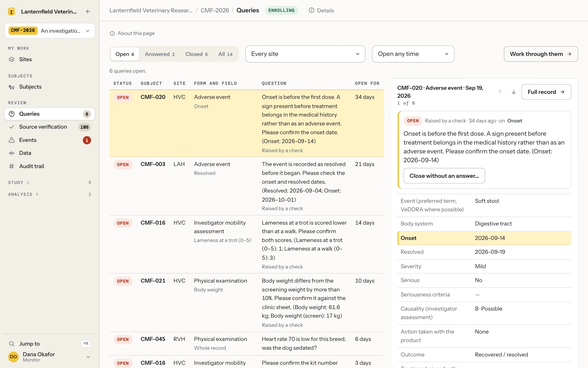Viewport: 588px width, 368px height.
Task: Switch to the Answered tab
Action: tap(160, 54)
